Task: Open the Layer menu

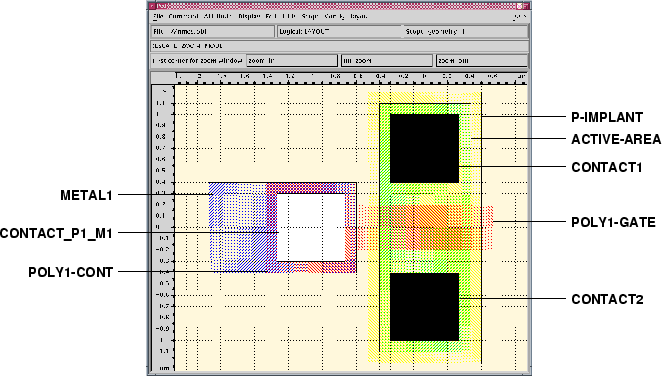Action: click(x=358, y=16)
